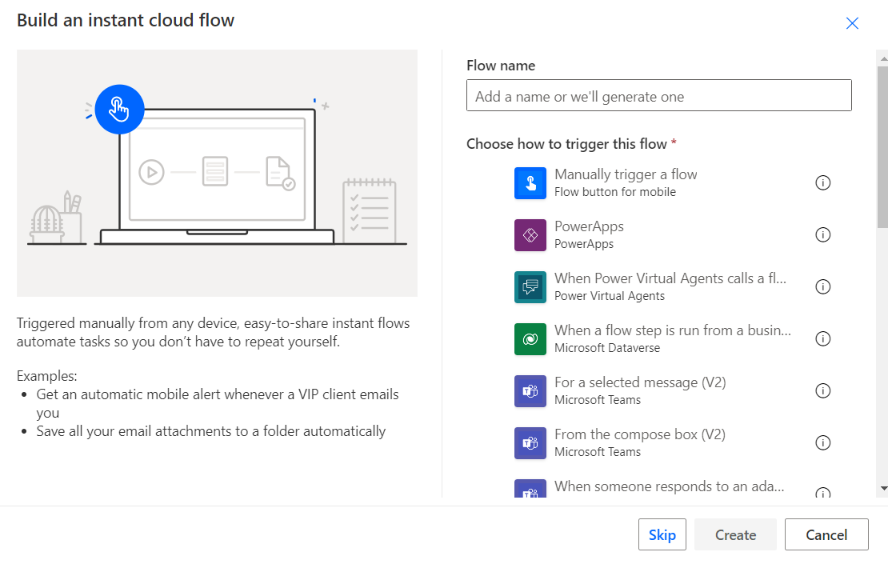888x562 pixels.
Task: Click the Flow name input field
Action: pos(659,95)
